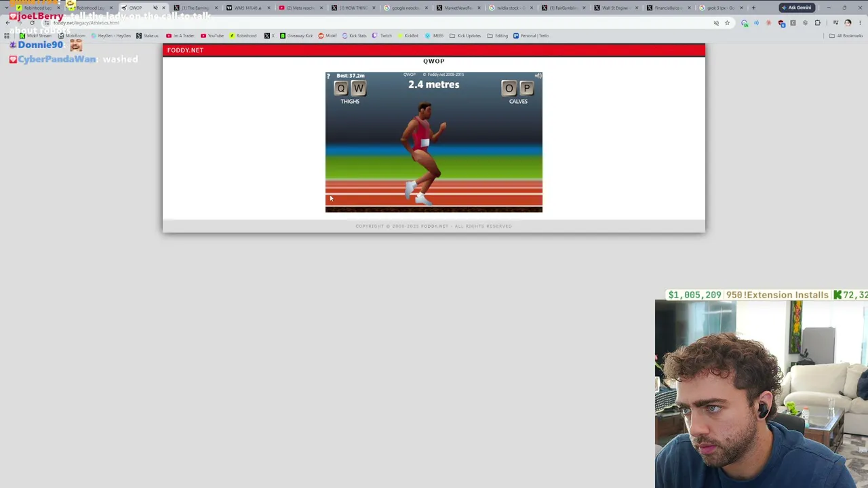
Task: Mute the game using the speaker icon
Action: pyautogui.click(x=538, y=76)
